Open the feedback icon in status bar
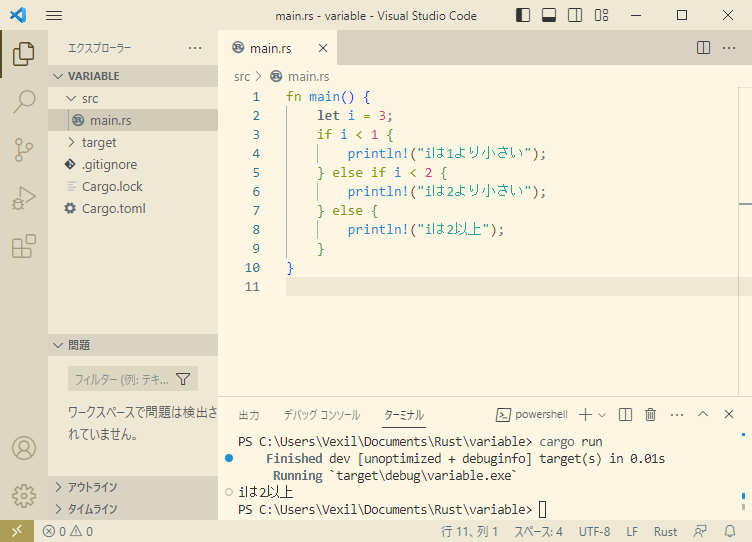 tap(700, 531)
